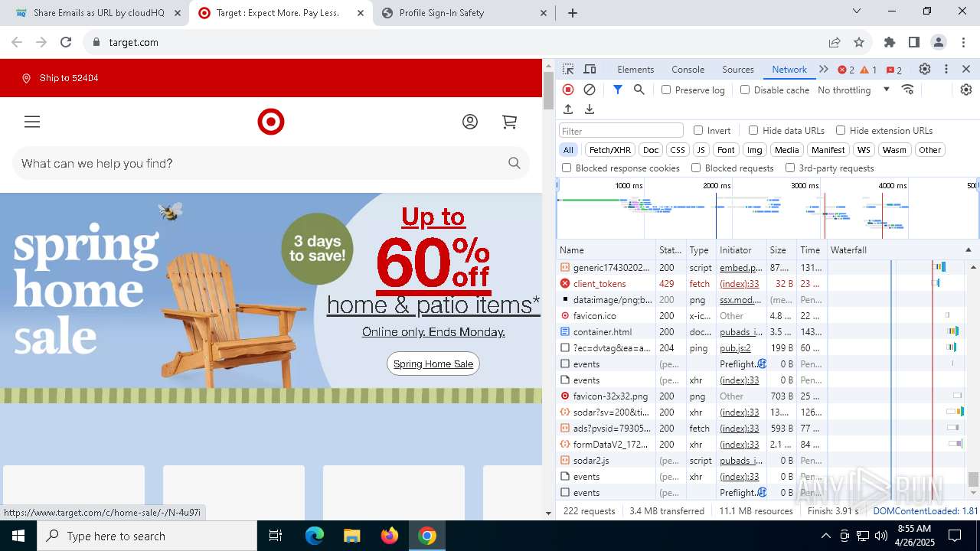Toggle Chrome side panel icon
980x551 pixels.
tap(914, 42)
